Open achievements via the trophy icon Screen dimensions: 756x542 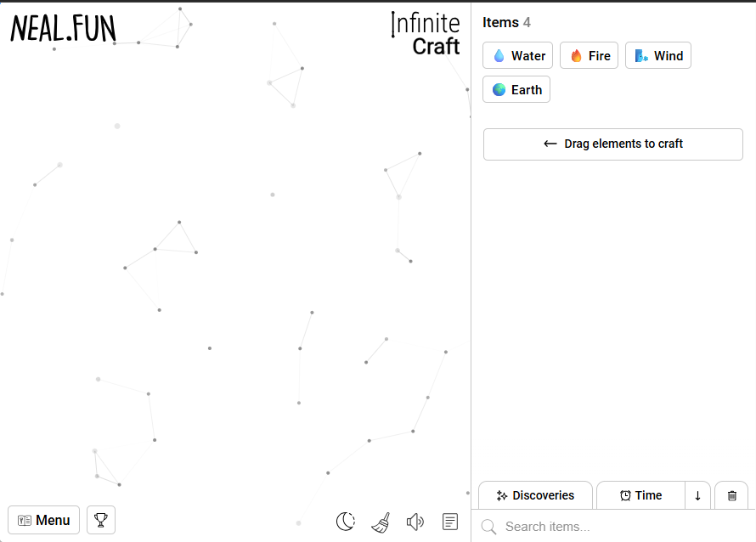click(101, 520)
